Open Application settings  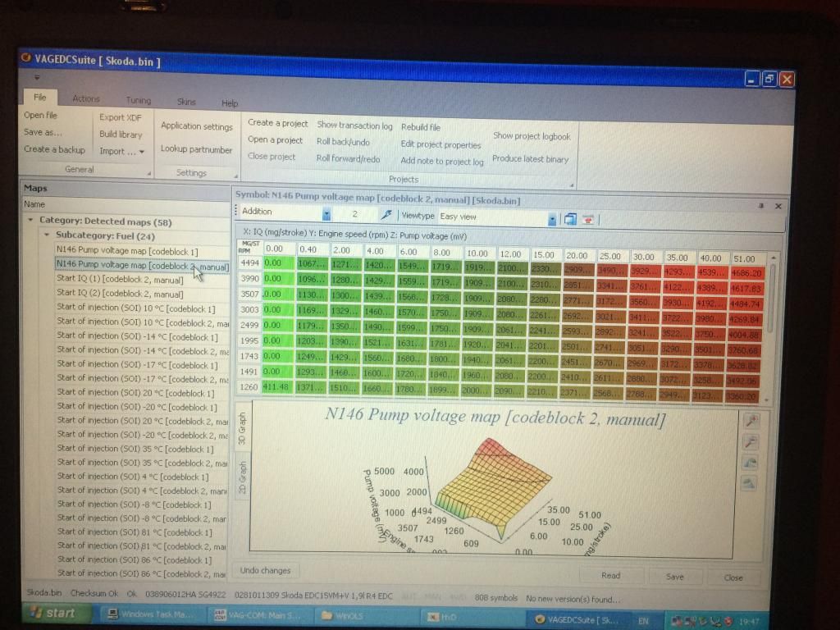coord(197,126)
